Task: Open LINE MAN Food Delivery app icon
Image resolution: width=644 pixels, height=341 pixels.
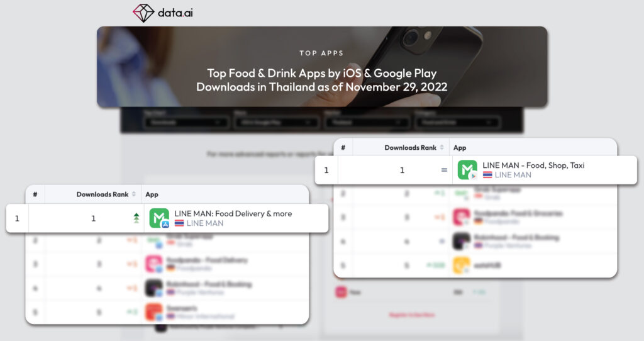Action: 159,218
